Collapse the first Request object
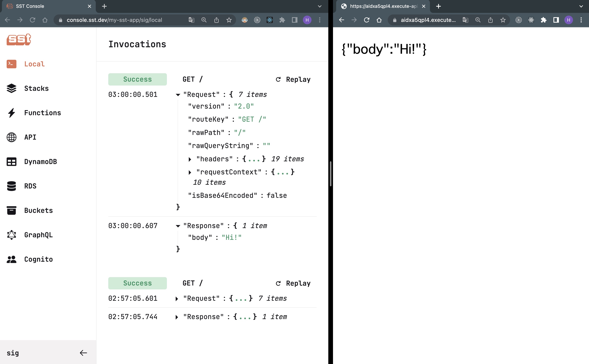589x364 pixels. tap(178, 95)
